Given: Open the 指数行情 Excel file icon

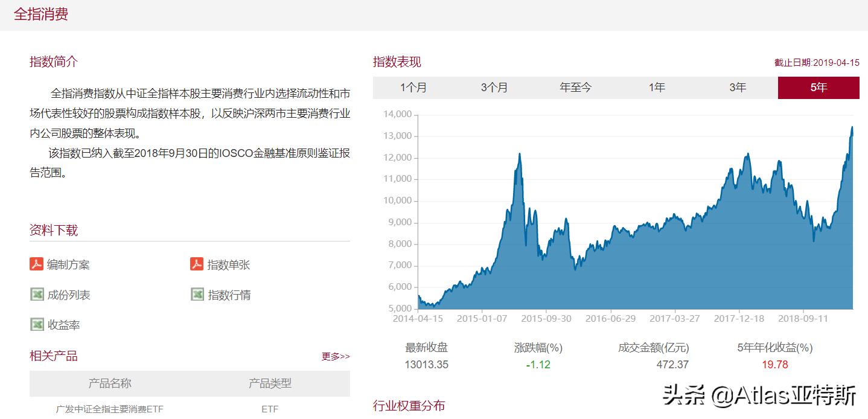Looking at the screenshot, I should click(197, 294).
